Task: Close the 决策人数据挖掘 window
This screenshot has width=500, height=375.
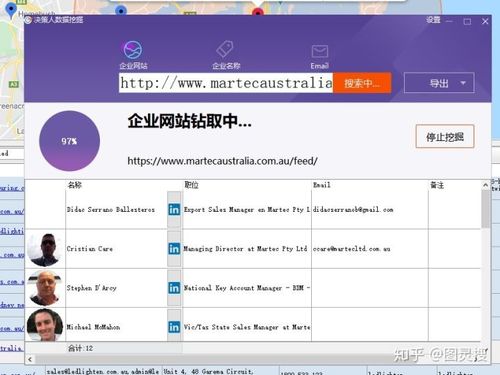Action: point(485,21)
